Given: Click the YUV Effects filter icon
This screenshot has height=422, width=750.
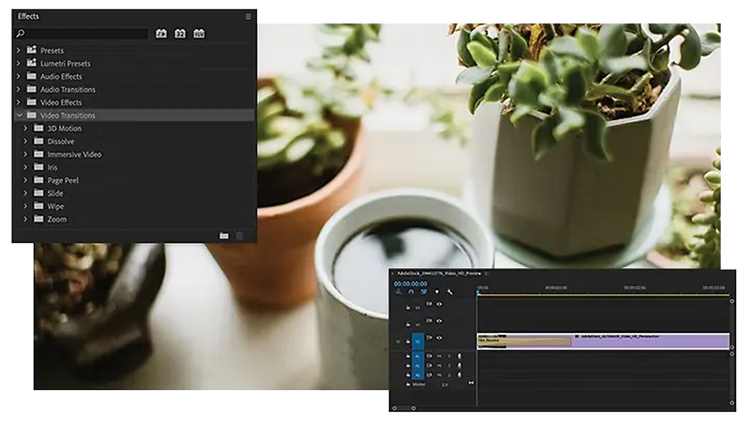Looking at the screenshot, I should pyautogui.click(x=199, y=34).
